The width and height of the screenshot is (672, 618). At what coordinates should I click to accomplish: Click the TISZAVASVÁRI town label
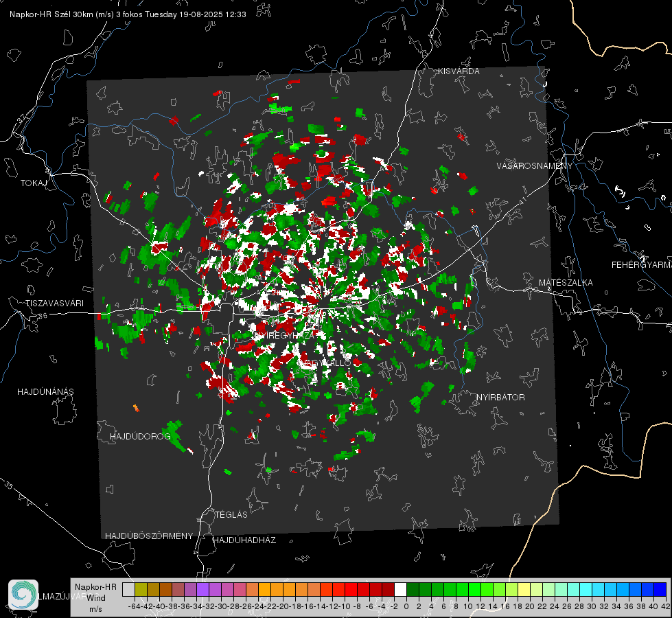[x=54, y=304]
